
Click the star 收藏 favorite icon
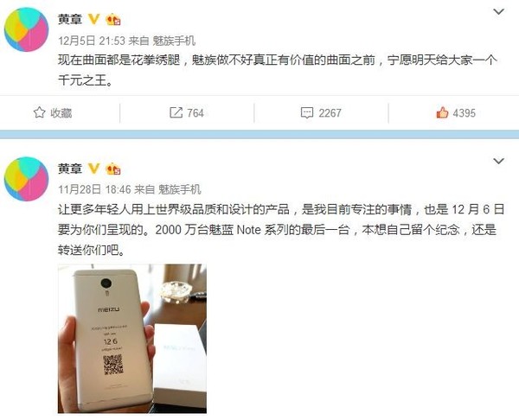40,112
